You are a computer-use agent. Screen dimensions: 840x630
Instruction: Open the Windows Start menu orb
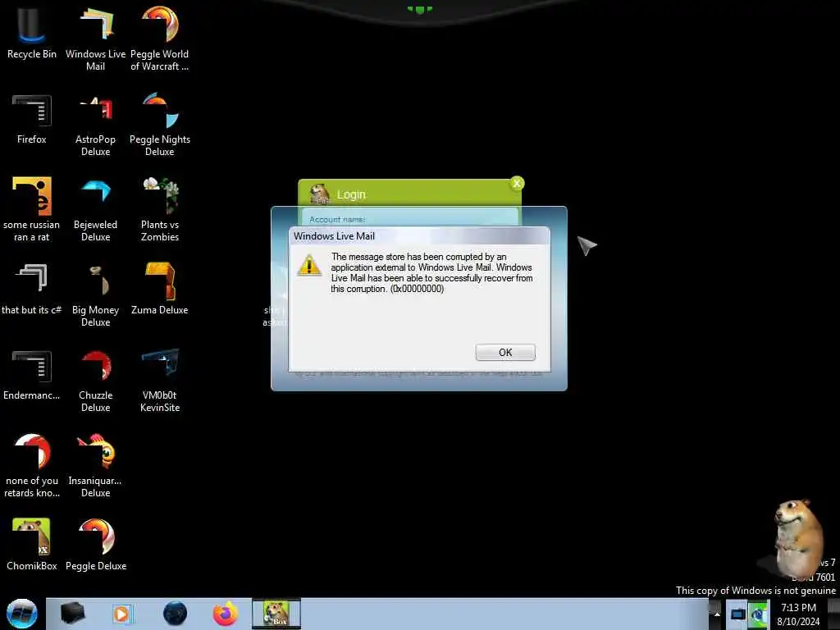(22, 614)
